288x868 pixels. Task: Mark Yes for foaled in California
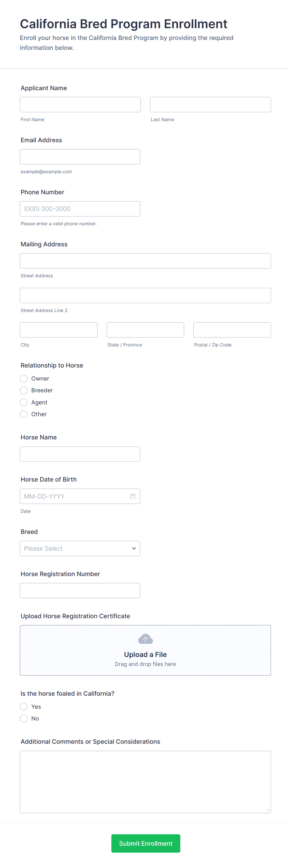tap(24, 707)
